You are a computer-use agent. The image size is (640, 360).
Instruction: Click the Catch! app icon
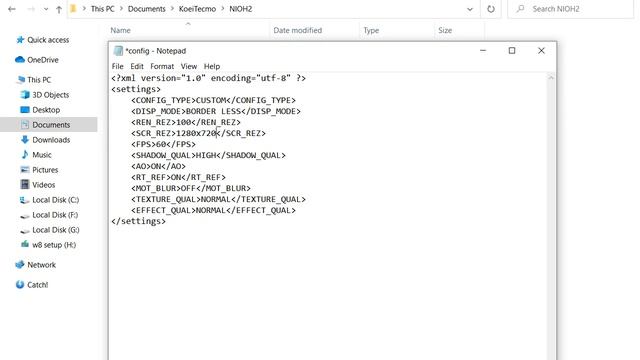pos(20,285)
